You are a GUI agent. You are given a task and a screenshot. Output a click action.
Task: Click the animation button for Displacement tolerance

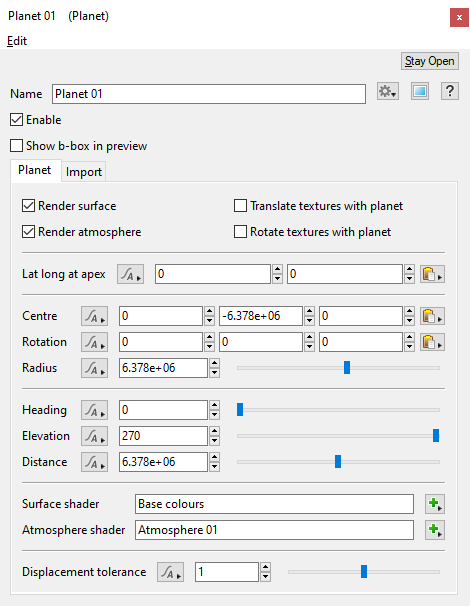[x=170, y=572]
